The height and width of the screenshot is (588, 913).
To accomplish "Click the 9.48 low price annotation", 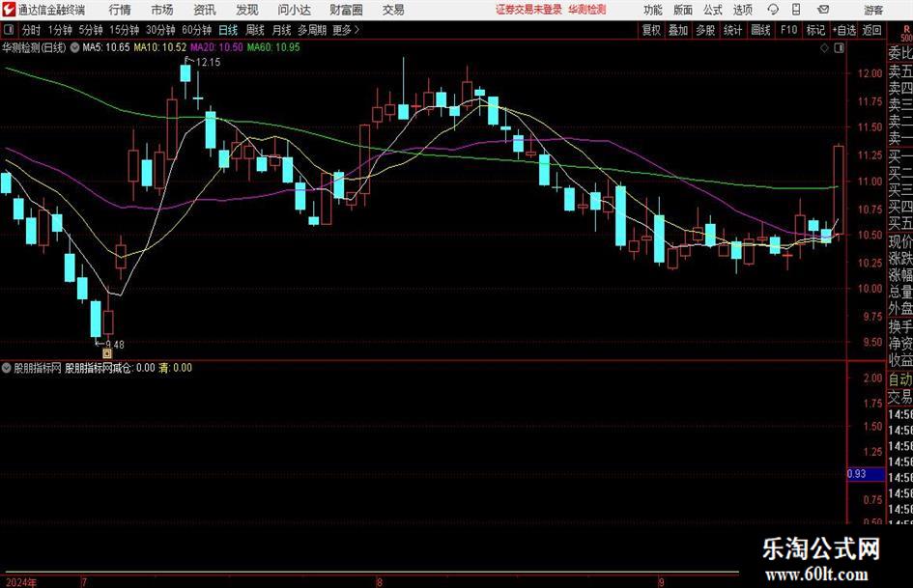I will coord(115,345).
